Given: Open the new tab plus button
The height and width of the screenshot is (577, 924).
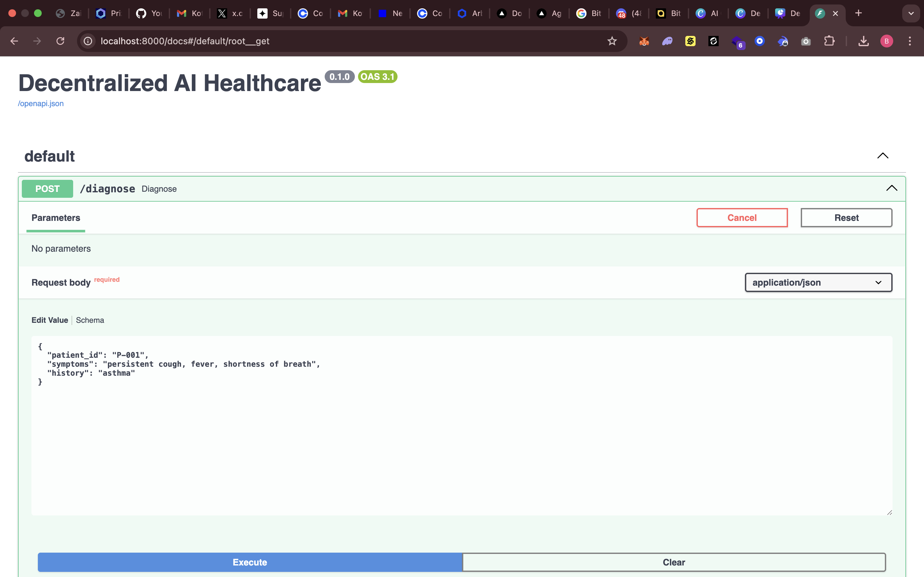Looking at the screenshot, I should (858, 13).
